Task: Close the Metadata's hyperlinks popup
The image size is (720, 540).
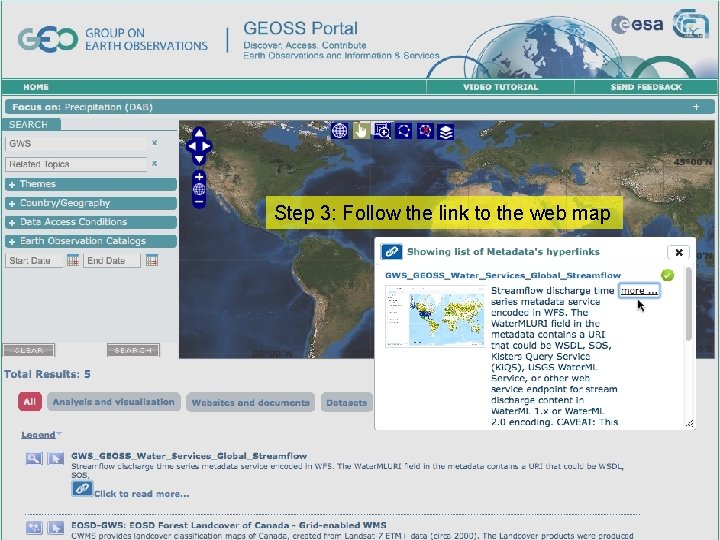Action: point(679,252)
